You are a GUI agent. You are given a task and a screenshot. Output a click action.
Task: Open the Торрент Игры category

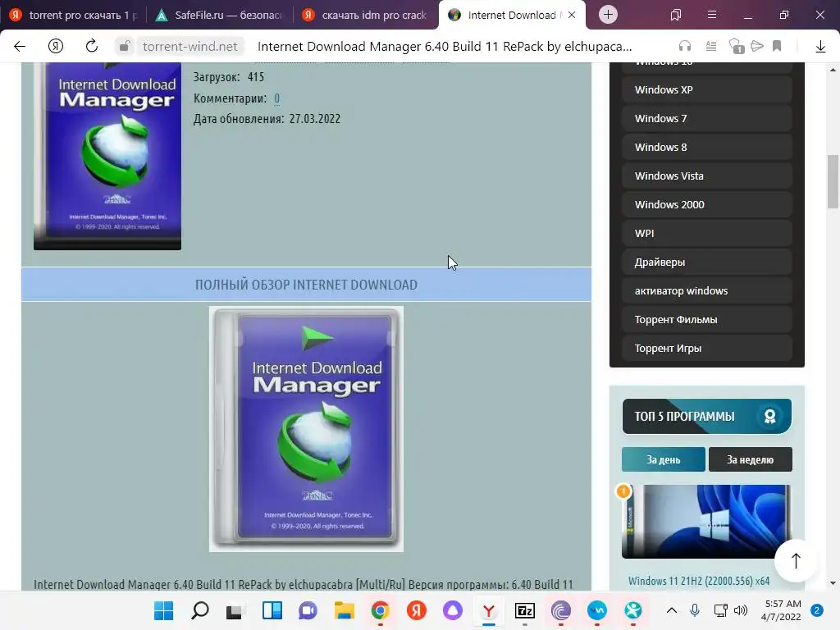706,348
